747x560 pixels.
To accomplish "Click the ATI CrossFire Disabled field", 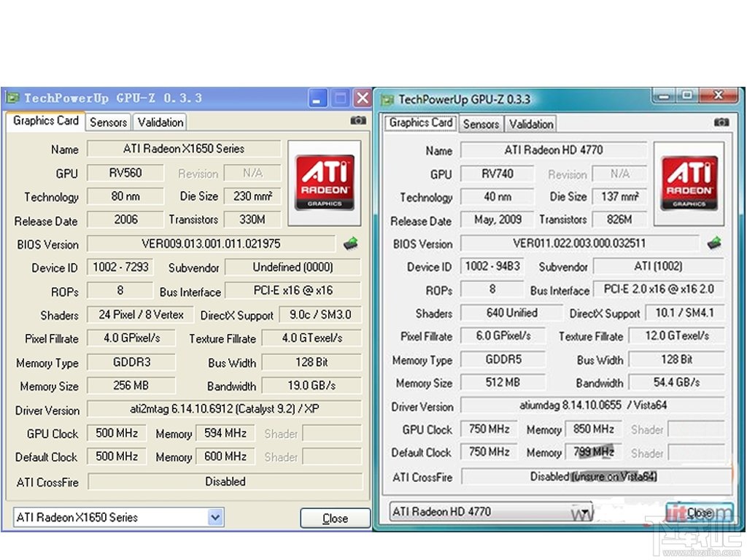I will [225, 481].
